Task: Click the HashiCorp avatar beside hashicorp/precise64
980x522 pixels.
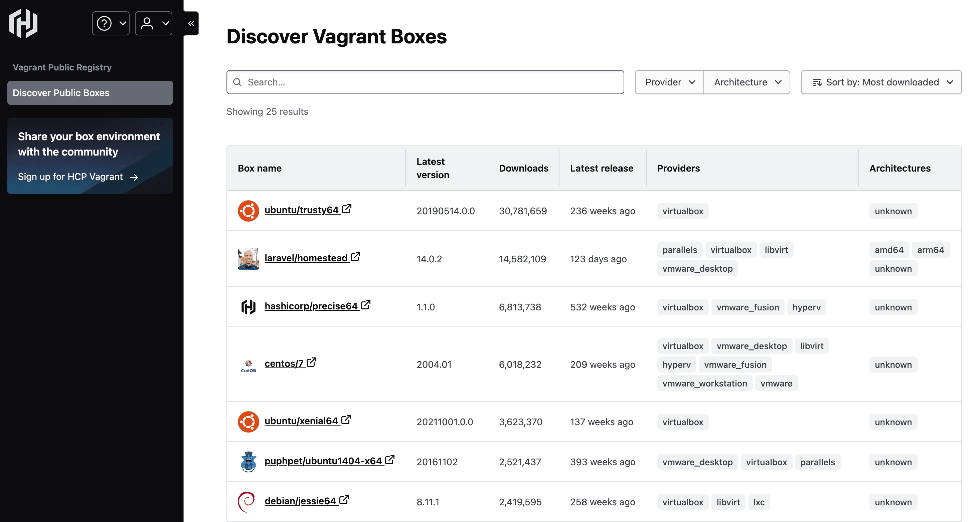Action: pos(248,307)
